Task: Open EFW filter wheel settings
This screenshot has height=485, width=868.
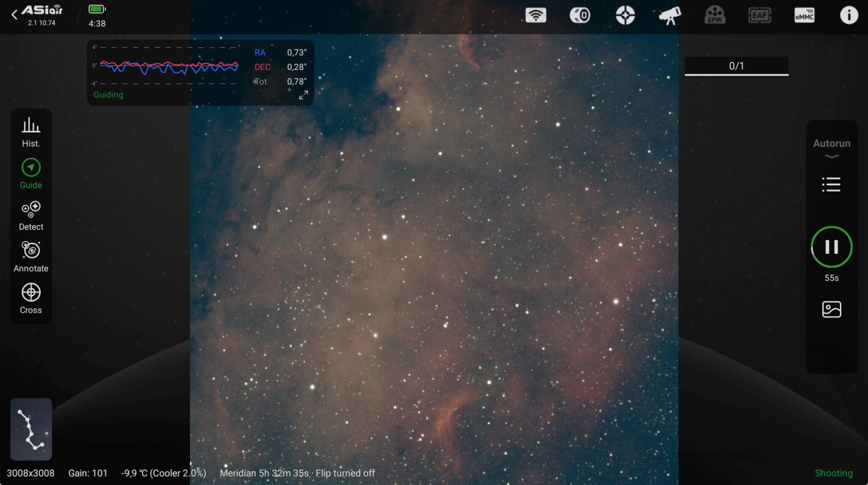Action: click(714, 16)
